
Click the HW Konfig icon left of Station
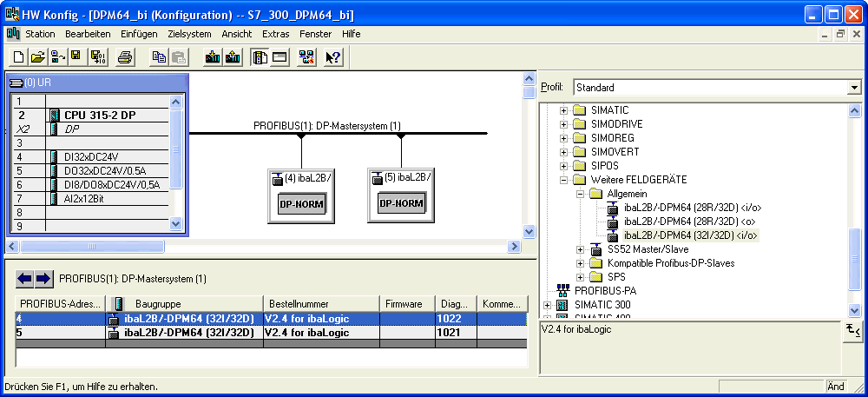13,34
